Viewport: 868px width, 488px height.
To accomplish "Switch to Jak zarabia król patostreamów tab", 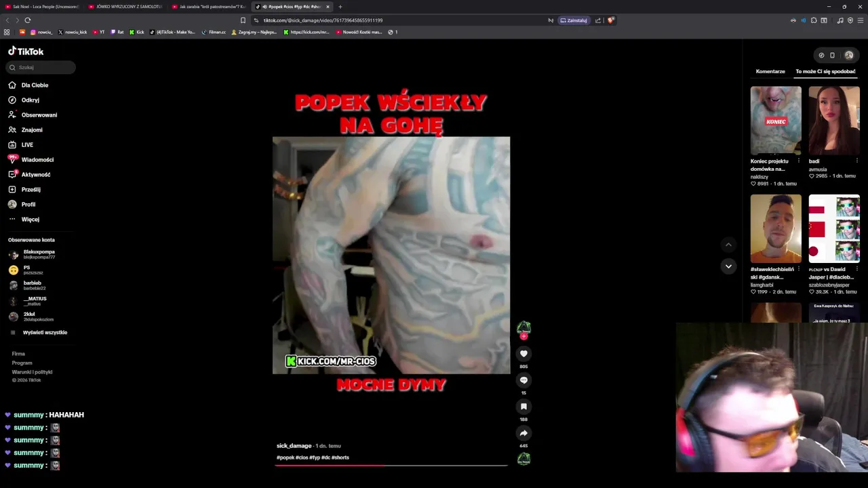I will (x=209, y=7).
